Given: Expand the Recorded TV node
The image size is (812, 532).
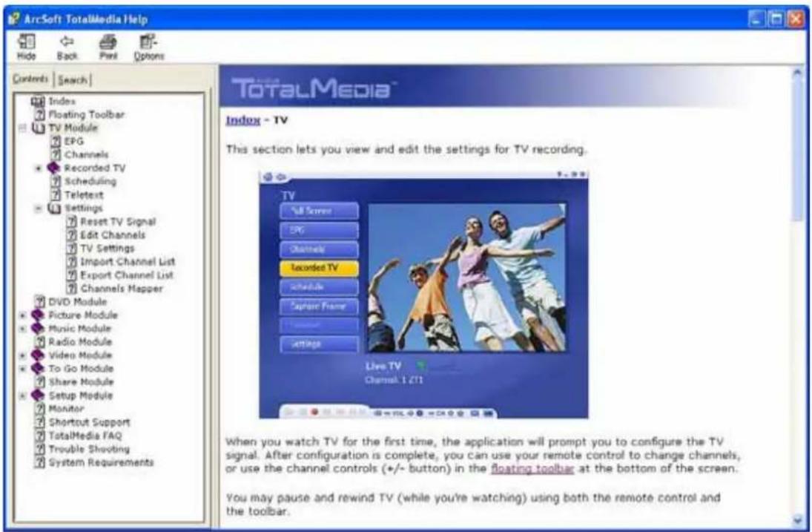Looking at the screenshot, I should point(39,168).
